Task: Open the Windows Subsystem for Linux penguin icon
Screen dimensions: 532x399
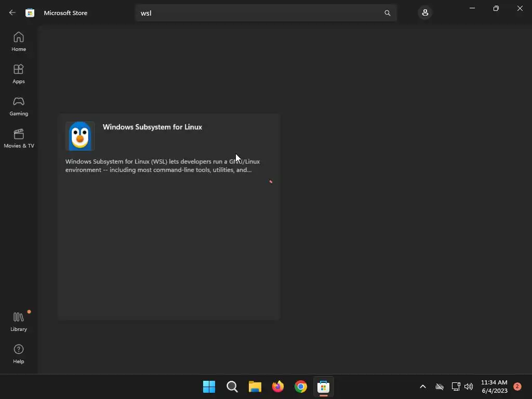Action: (79, 136)
